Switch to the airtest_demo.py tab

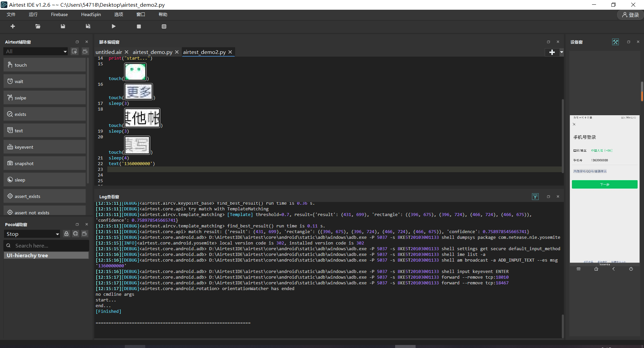pos(153,52)
